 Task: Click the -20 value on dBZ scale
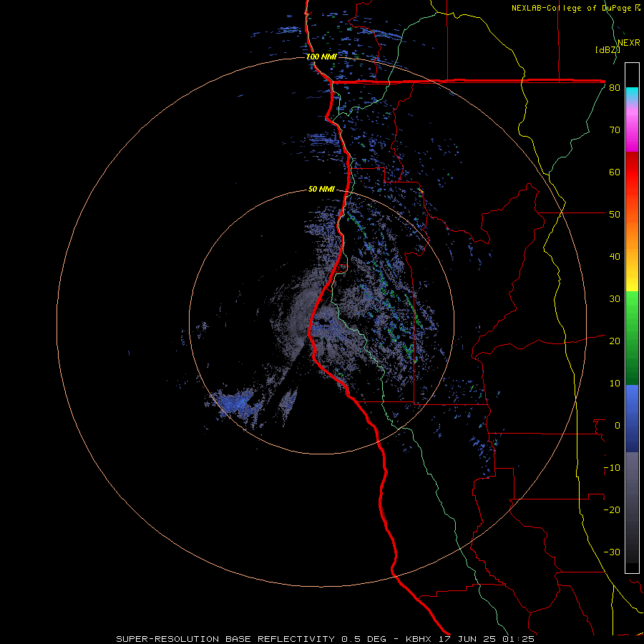point(612,509)
